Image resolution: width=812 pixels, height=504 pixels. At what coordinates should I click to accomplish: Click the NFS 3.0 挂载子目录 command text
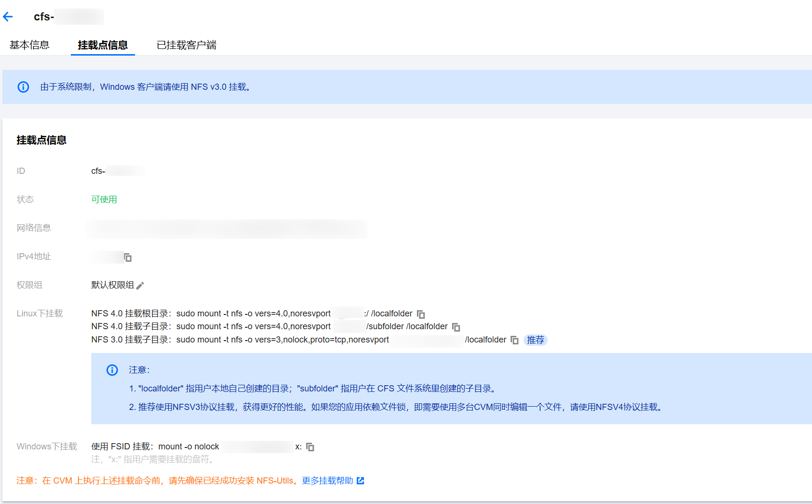(299, 340)
